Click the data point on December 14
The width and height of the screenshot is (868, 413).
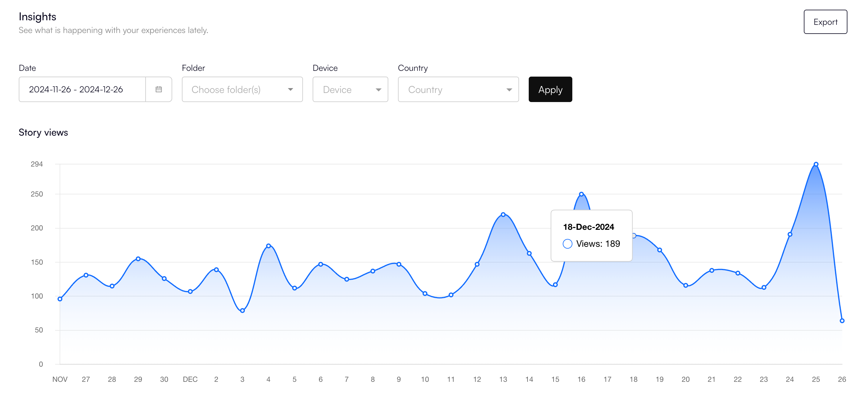(x=529, y=253)
